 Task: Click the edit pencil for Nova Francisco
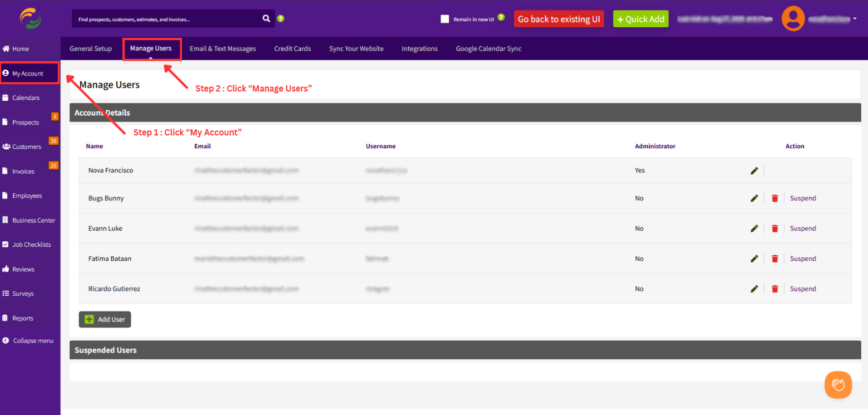point(754,171)
